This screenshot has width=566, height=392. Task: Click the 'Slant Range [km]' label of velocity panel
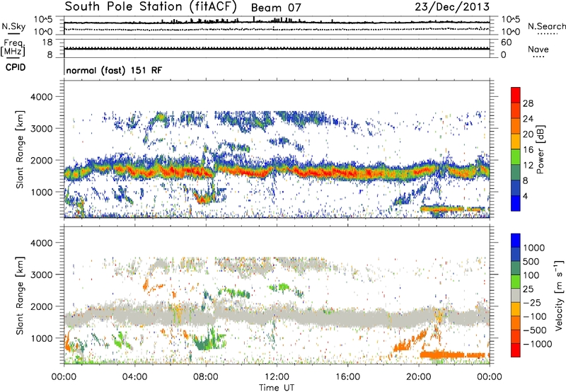(x=20, y=296)
